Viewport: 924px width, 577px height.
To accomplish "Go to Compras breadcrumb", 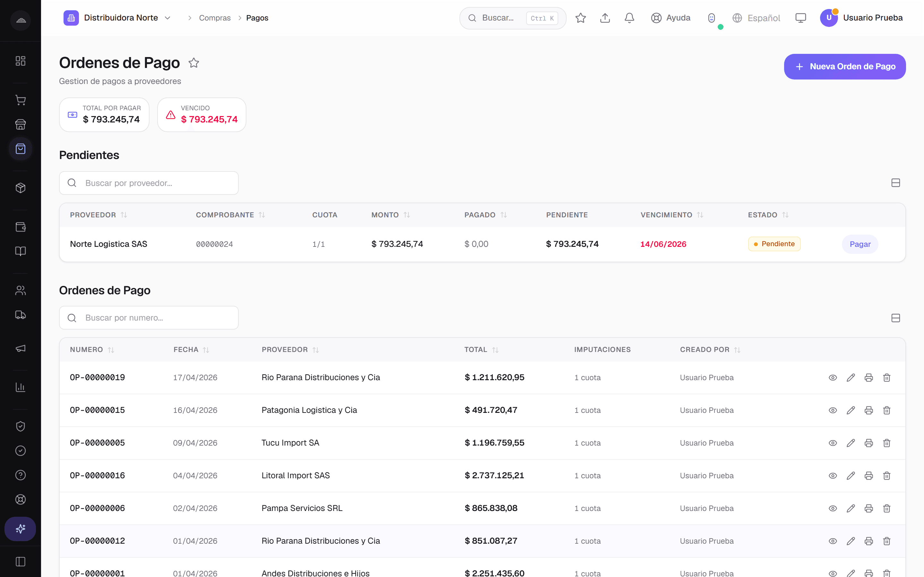I will pos(215,18).
